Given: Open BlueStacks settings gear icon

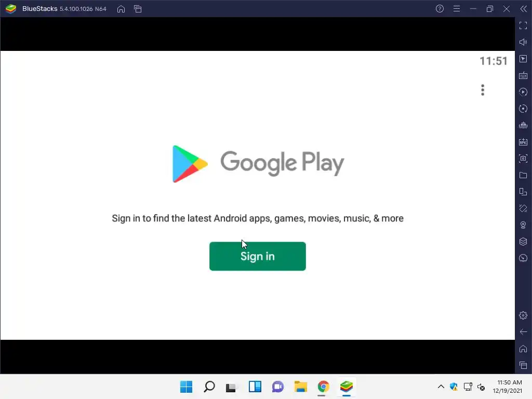Looking at the screenshot, I should (523, 315).
